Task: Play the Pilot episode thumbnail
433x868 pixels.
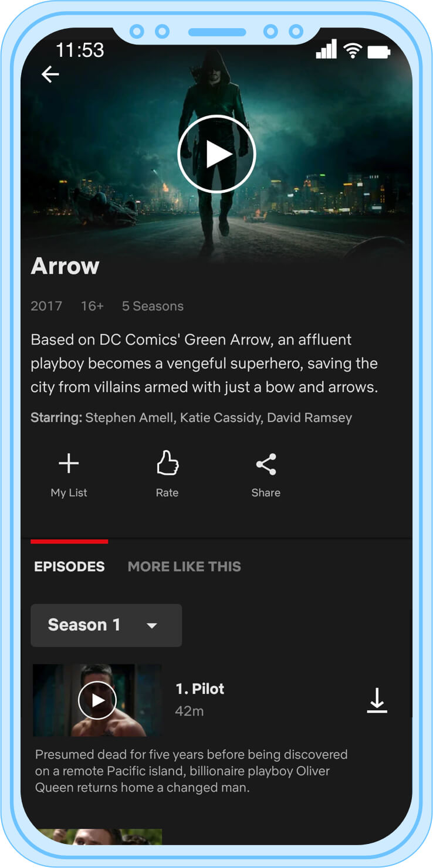Action: coord(97,700)
